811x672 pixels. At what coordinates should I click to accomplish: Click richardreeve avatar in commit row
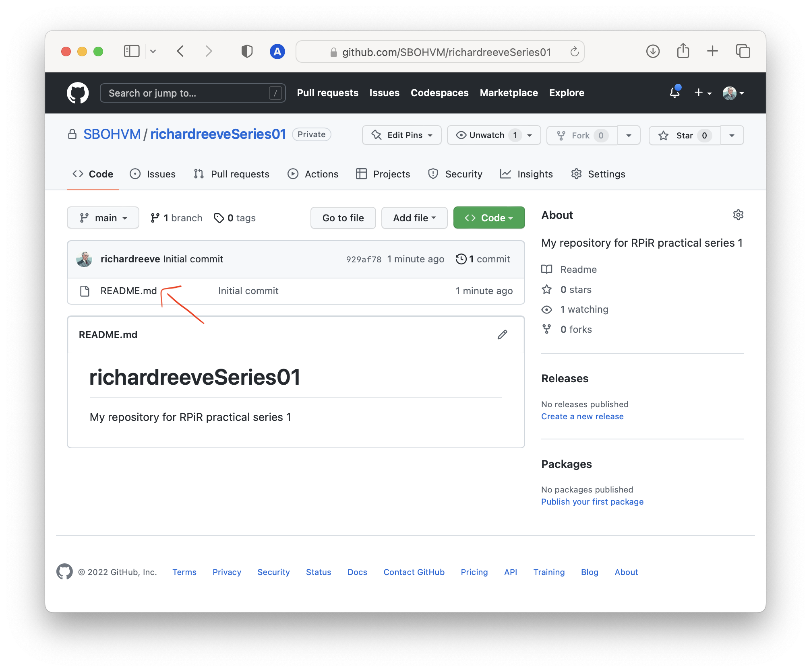point(84,259)
